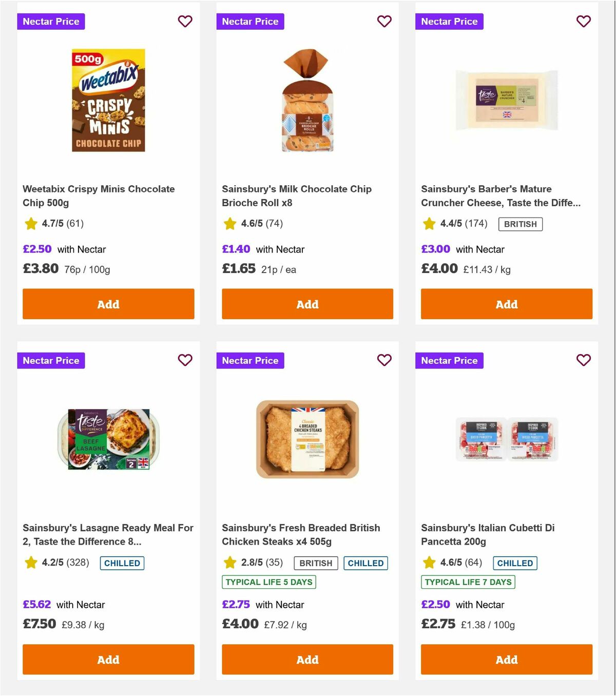
Task: Click the heart icon on Weetabix Crispy Minis
Action: click(x=185, y=22)
